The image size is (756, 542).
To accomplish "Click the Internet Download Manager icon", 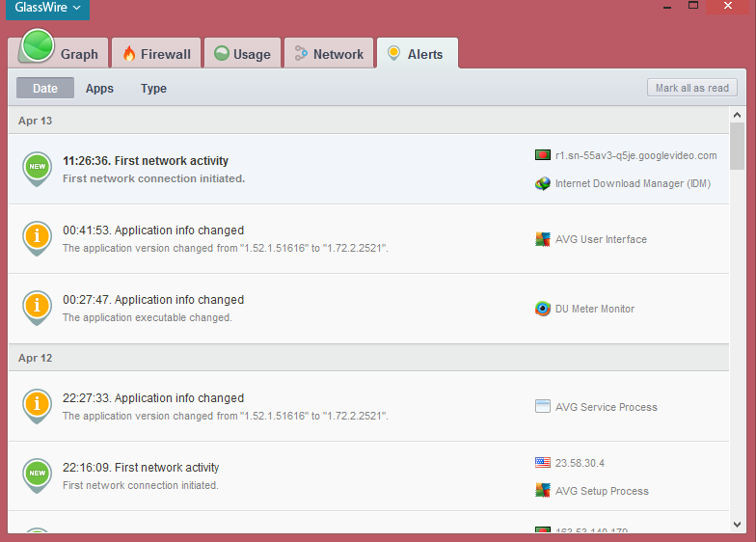I will tap(542, 183).
